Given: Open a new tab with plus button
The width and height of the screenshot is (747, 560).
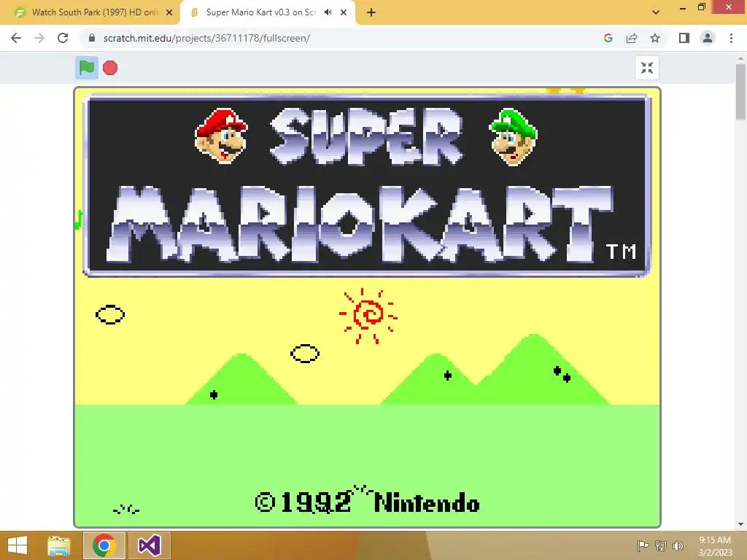Looking at the screenshot, I should (x=371, y=12).
